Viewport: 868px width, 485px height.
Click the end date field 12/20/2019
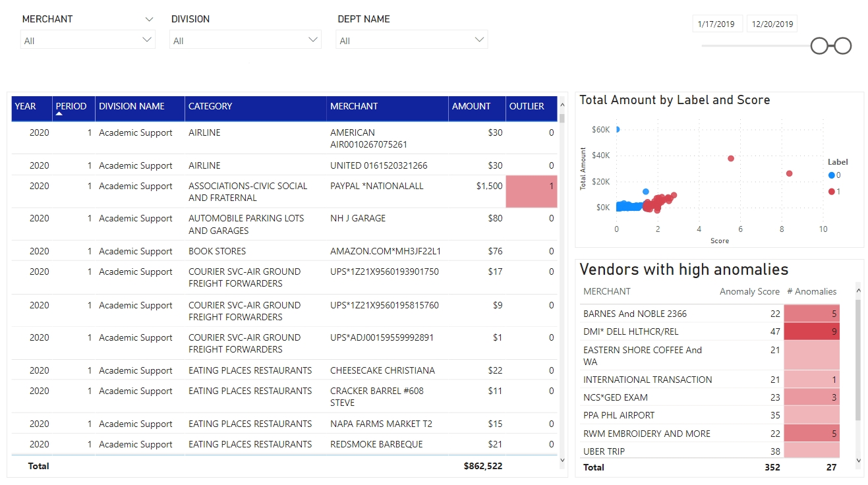(x=772, y=24)
